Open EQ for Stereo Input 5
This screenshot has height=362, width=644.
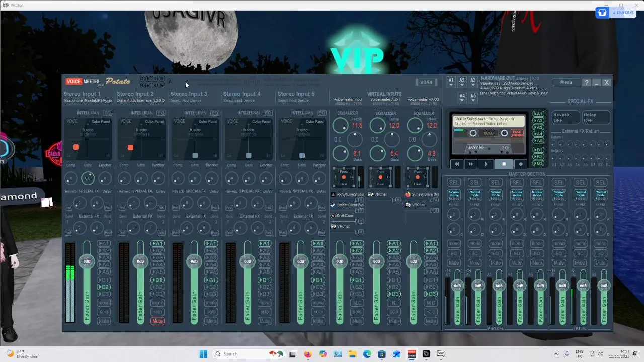click(322, 113)
